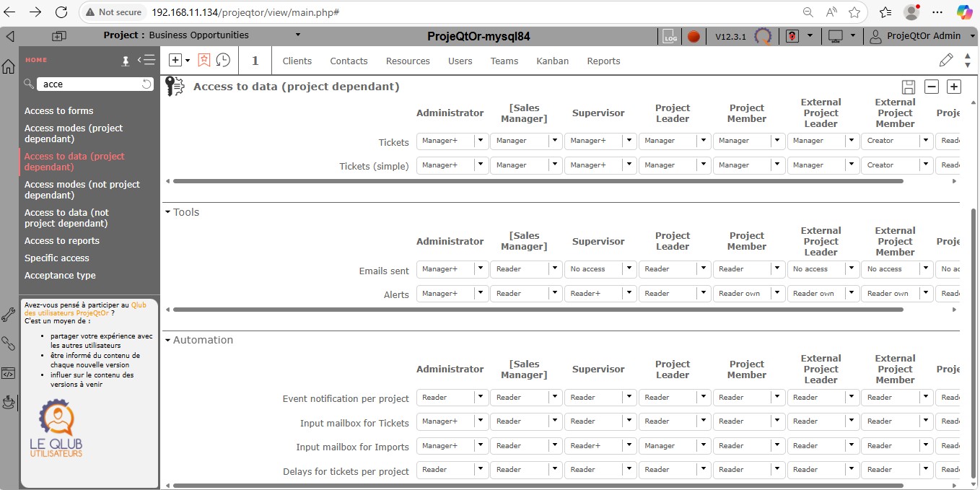980x490 pixels.
Task: Click the save floppy disk icon
Action: coord(909,87)
